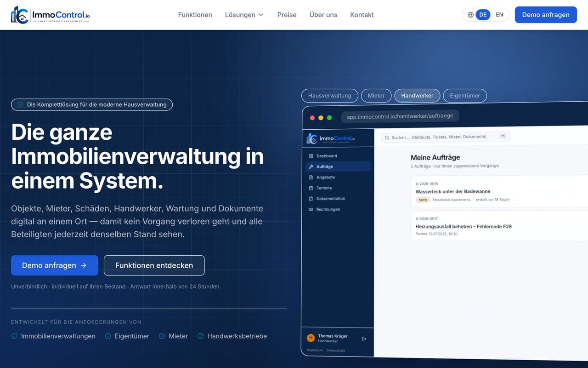Click the Termine calendar icon

pyautogui.click(x=311, y=188)
